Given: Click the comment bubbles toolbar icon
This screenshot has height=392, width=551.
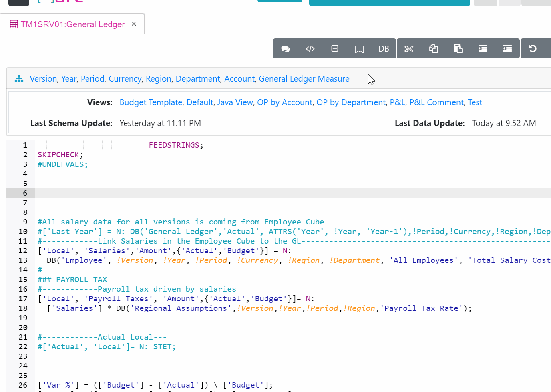Looking at the screenshot, I should click(286, 49).
